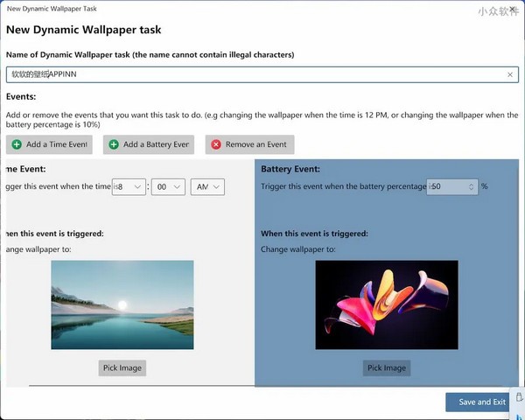Click the colorful abstract wallpaper thumbnail
The height and width of the screenshot is (420, 525).
pyautogui.click(x=387, y=304)
